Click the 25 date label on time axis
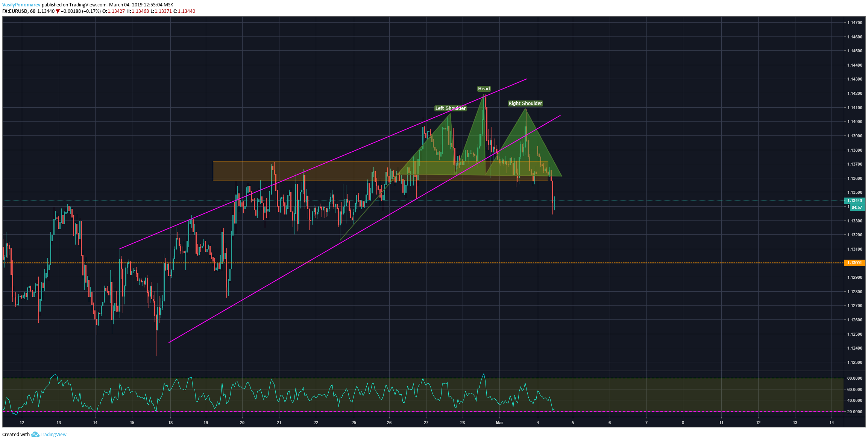The width and height of the screenshot is (868, 441). (354, 423)
